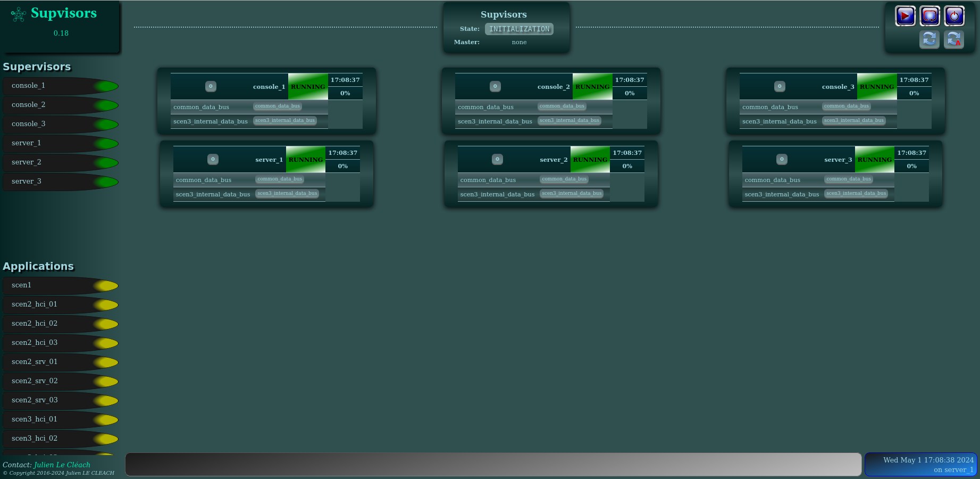
Task: Click the version number 0.18
Action: pos(61,33)
